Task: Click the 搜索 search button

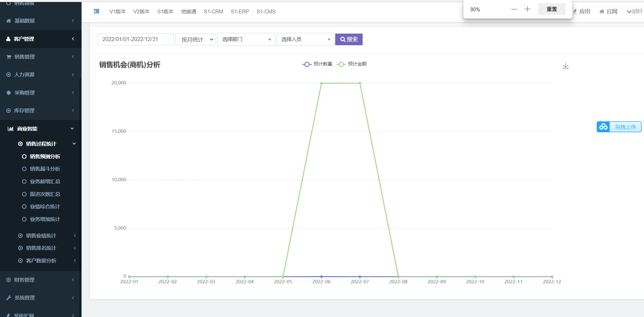Action: click(x=349, y=39)
